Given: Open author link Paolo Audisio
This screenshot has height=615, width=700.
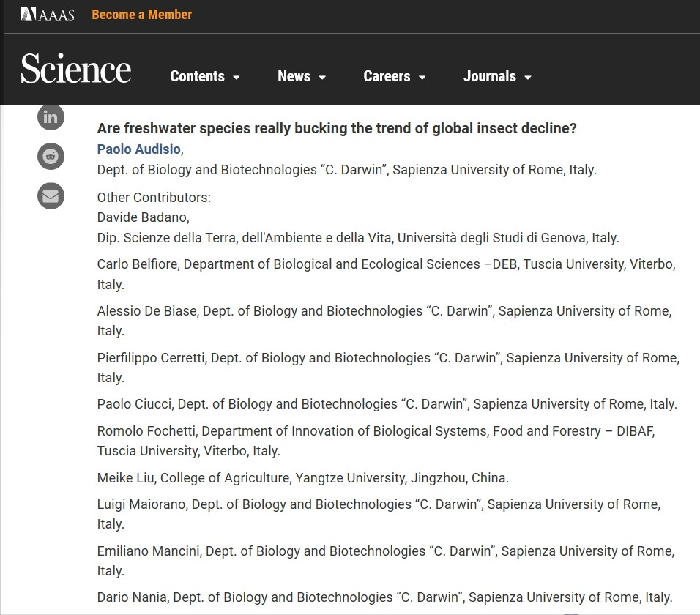Looking at the screenshot, I should (138, 149).
